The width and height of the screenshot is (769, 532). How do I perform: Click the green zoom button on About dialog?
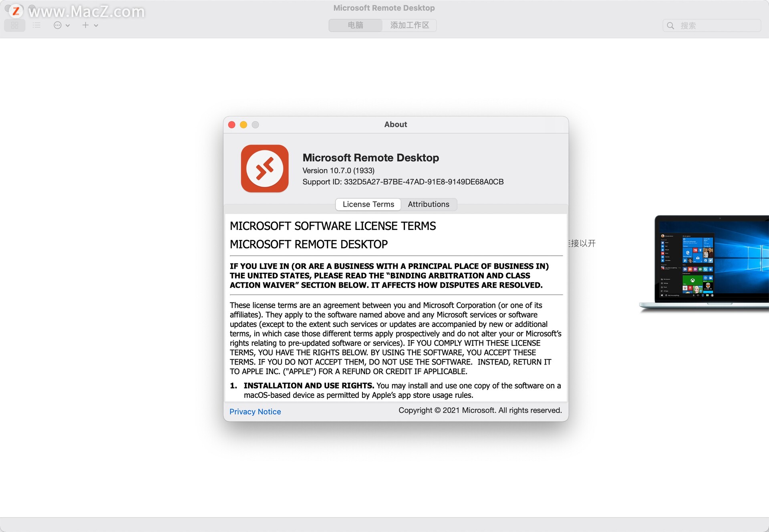[x=256, y=124]
